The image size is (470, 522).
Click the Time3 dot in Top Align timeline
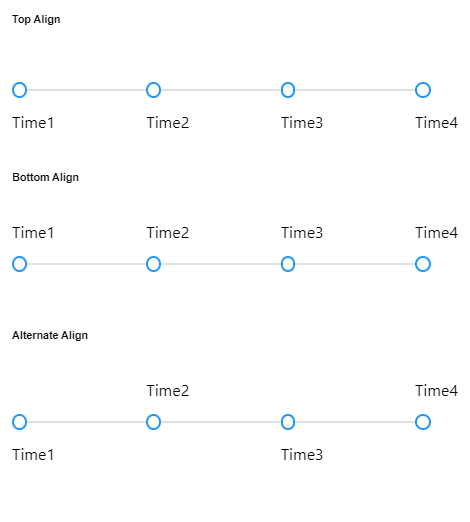(x=288, y=90)
